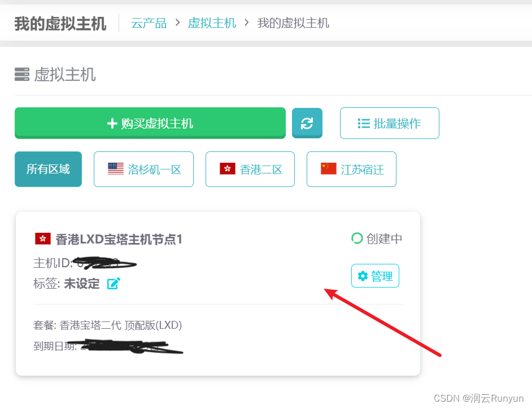The width and height of the screenshot is (532, 409).
Task: Click the 未设定 tag value
Action: 82,284
